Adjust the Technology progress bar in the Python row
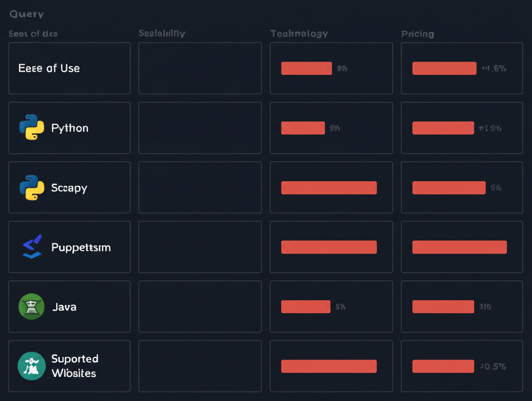This screenshot has height=401, width=532. coord(303,128)
